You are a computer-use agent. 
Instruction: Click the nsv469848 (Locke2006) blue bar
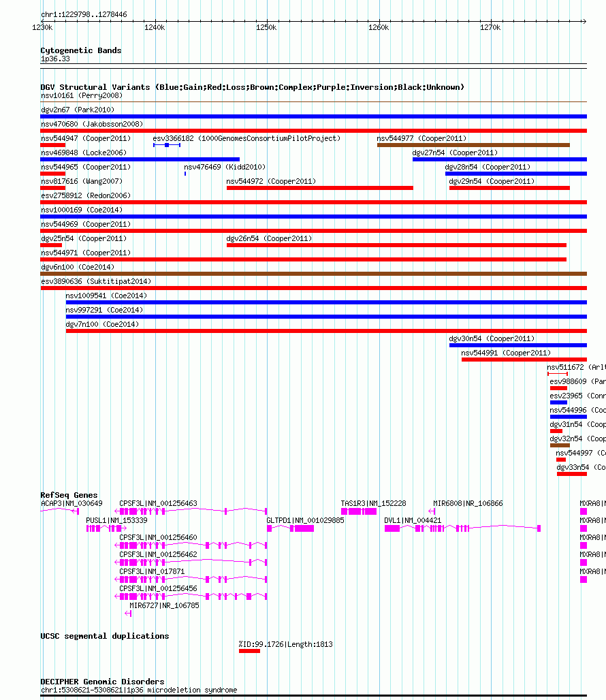click(140, 159)
